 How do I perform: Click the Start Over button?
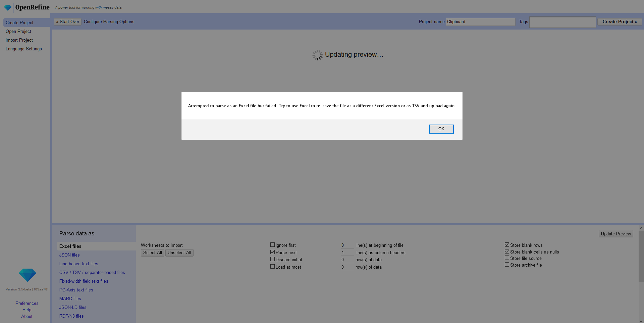(x=68, y=22)
